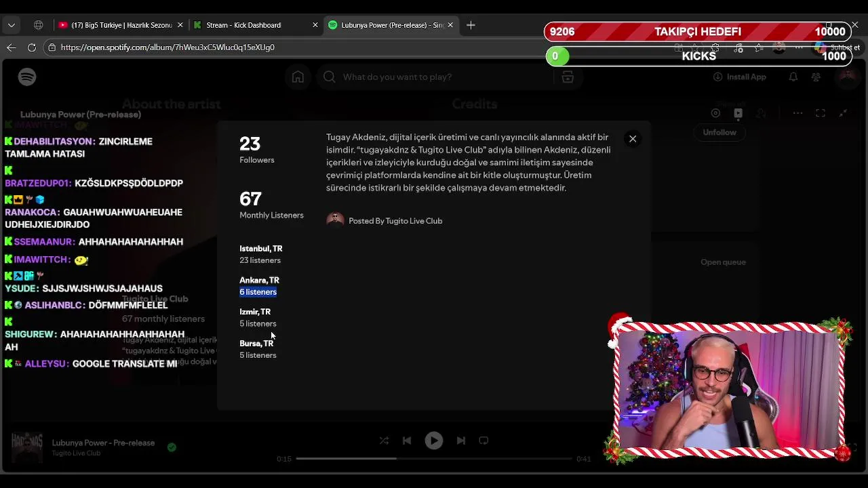The image size is (868, 488).
Task: Close the Big5 Türkiye YouTube tab
Action: click(180, 25)
